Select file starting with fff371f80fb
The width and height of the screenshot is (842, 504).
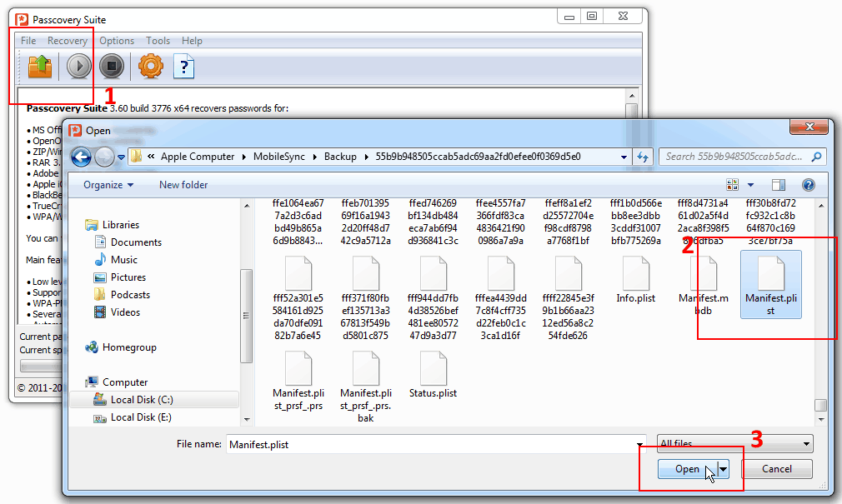366,298
